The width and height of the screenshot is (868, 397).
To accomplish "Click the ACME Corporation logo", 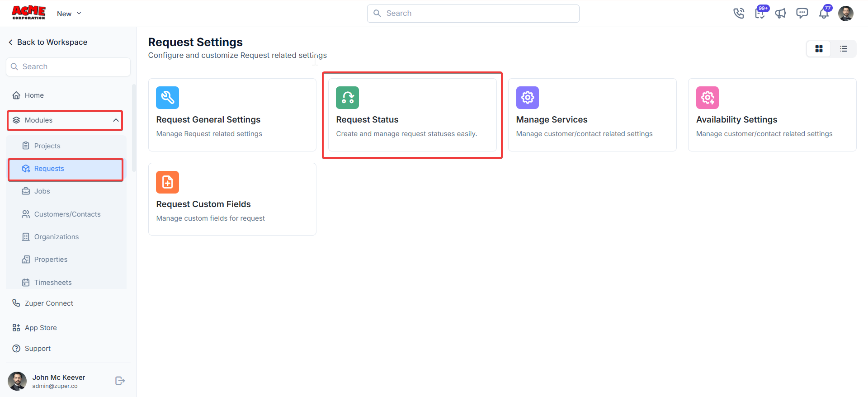I will click(28, 13).
